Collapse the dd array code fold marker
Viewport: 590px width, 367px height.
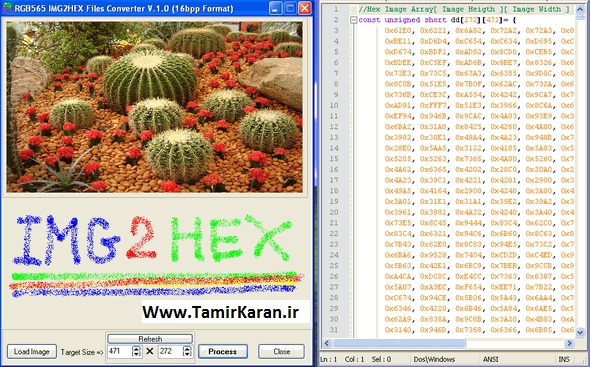(353, 20)
